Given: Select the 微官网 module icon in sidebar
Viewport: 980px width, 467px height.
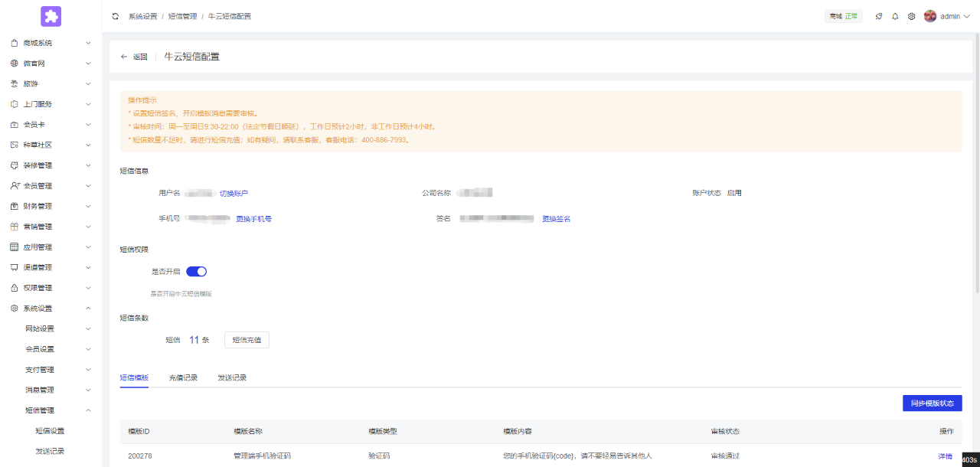Looking at the screenshot, I should point(13,63).
